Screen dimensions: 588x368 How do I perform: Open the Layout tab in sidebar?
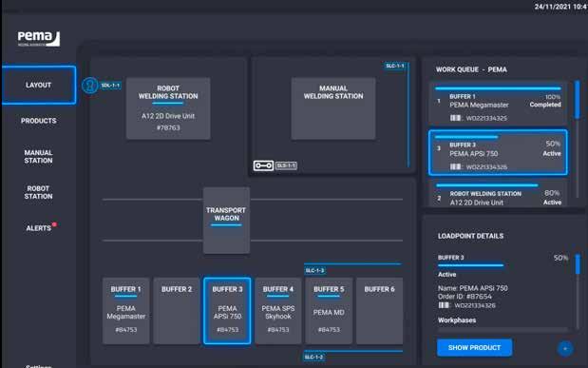(x=39, y=86)
